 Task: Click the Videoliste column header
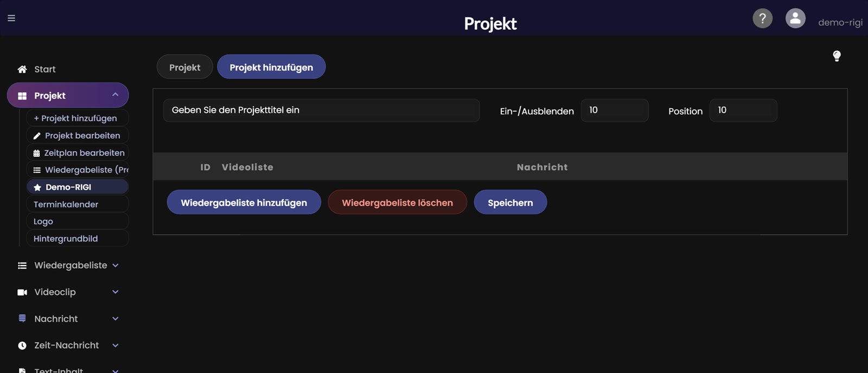point(247,167)
